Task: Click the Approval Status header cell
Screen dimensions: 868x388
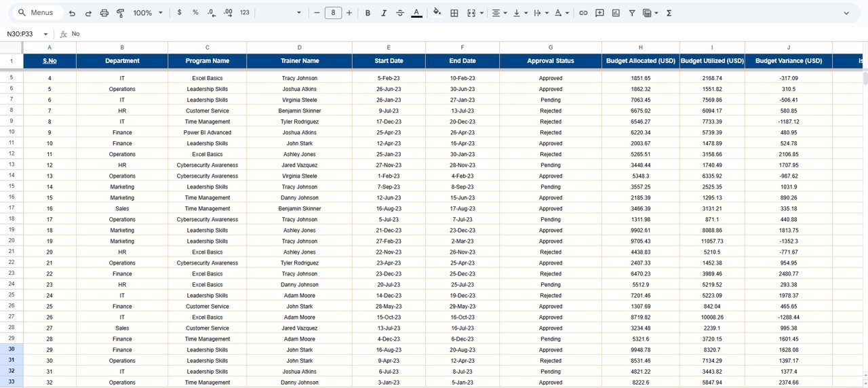Action: click(x=551, y=60)
